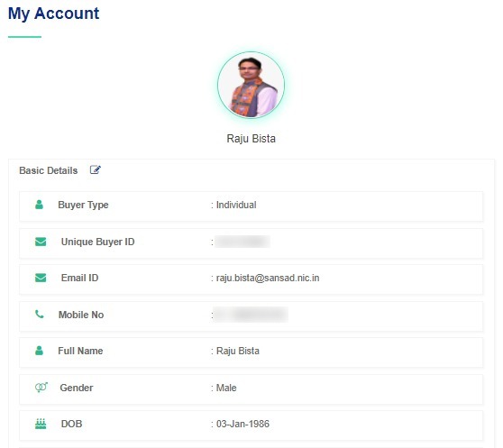Click the Gender label
Viewport: 503px width, 448px height.
click(77, 388)
